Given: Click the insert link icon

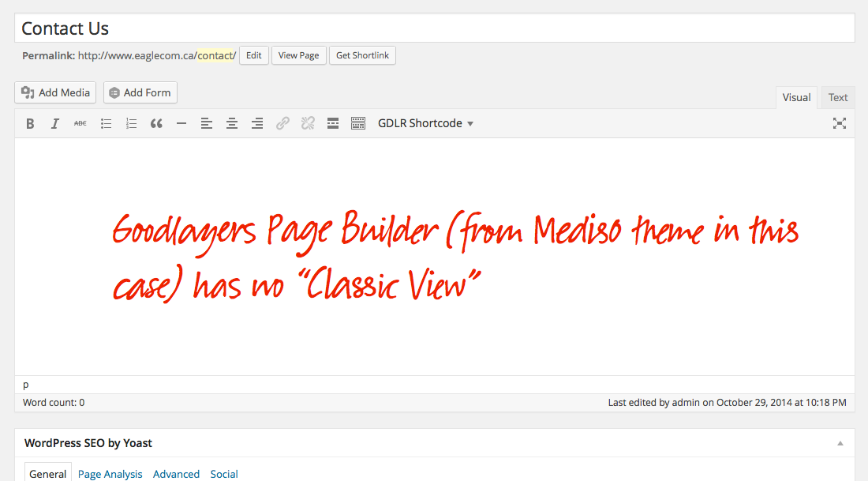Looking at the screenshot, I should point(282,123).
